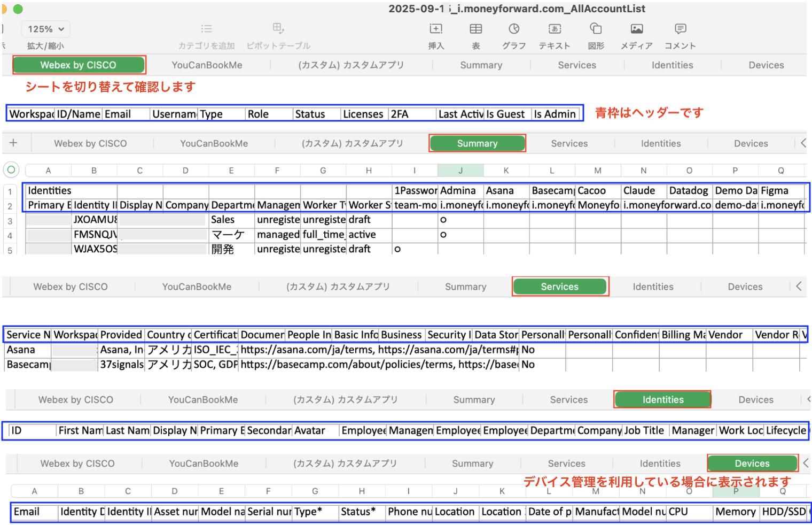Click the Comment (コメント) toolbar icon
Screen dimensions: 812x525
click(680, 29)
